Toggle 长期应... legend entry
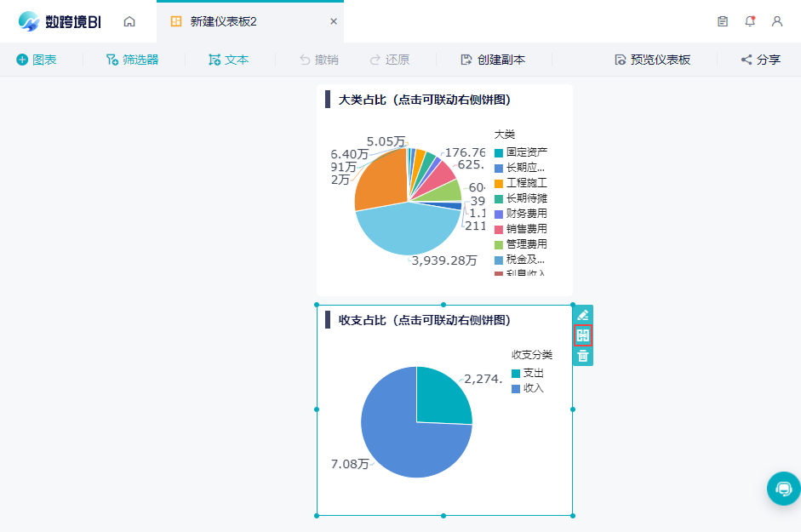Viewport: 801px width, 532px height. coord(519,168)
